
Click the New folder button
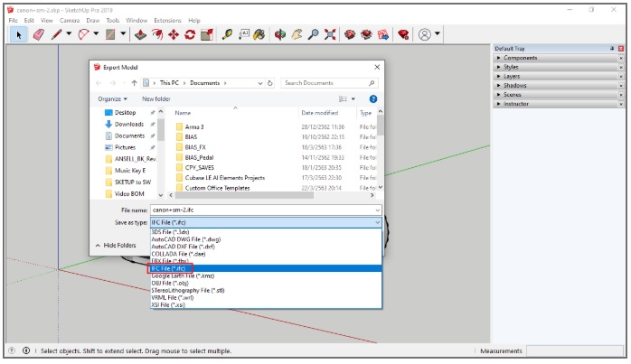coord(156,99)
